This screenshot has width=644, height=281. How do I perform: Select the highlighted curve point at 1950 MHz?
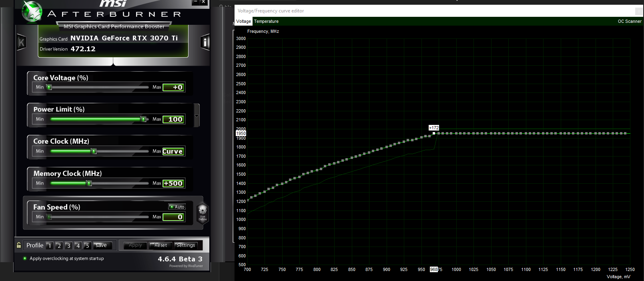tap(434, 133)
